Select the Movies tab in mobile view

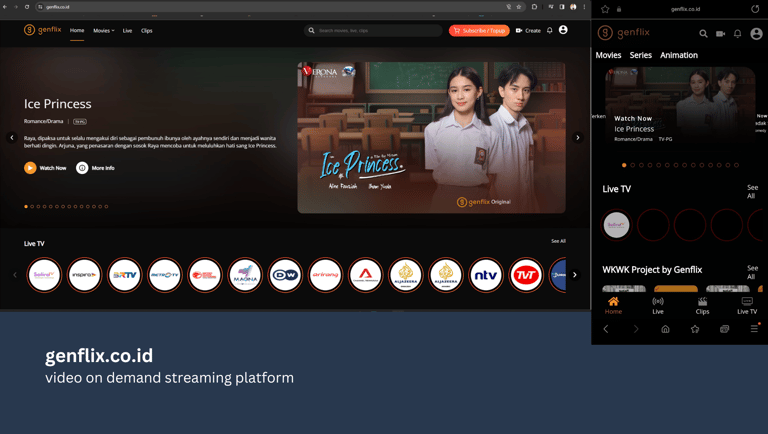click(608, 55)
